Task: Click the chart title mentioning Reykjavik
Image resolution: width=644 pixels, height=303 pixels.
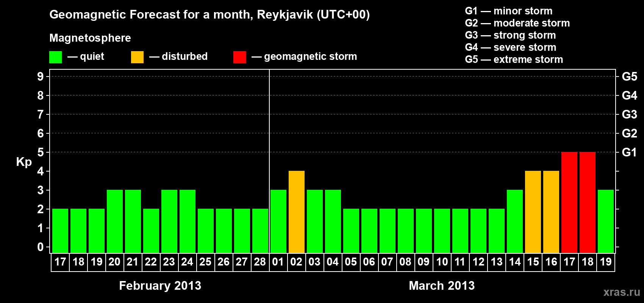Action: [x=209, y=15]
